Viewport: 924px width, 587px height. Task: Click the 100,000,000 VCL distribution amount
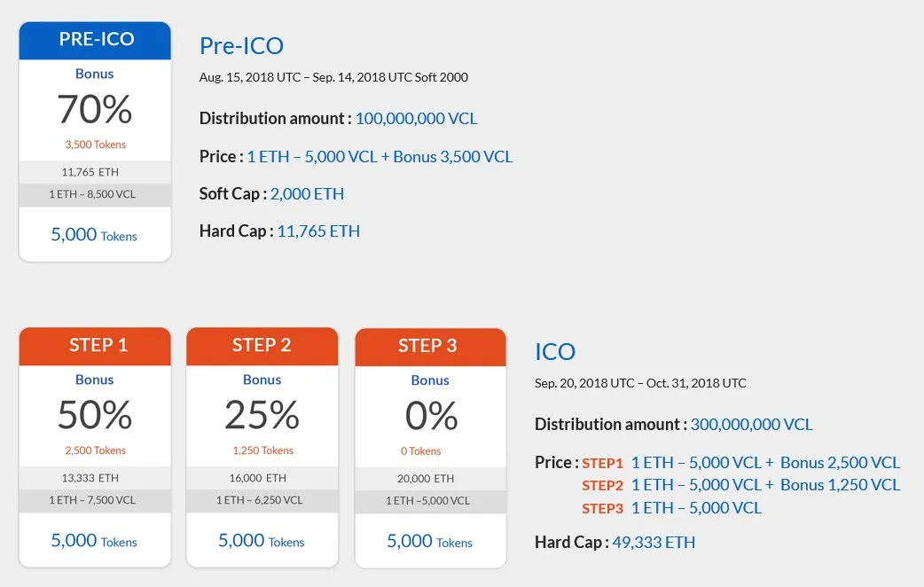click(x=416, y=119)
